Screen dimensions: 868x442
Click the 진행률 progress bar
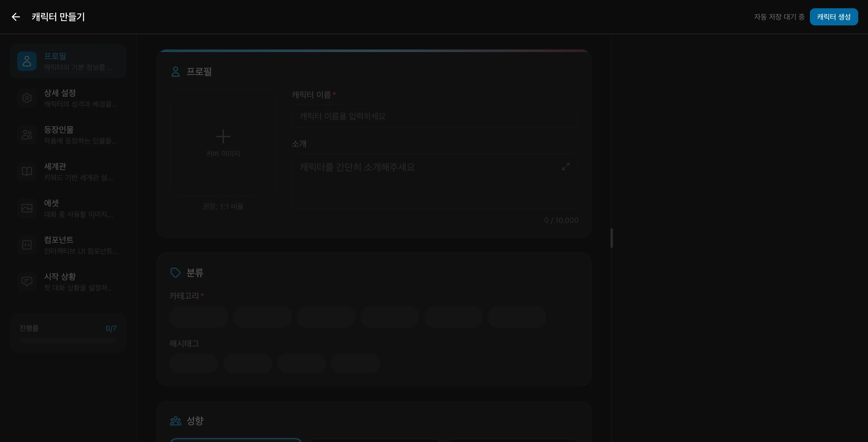pos(69,340)
